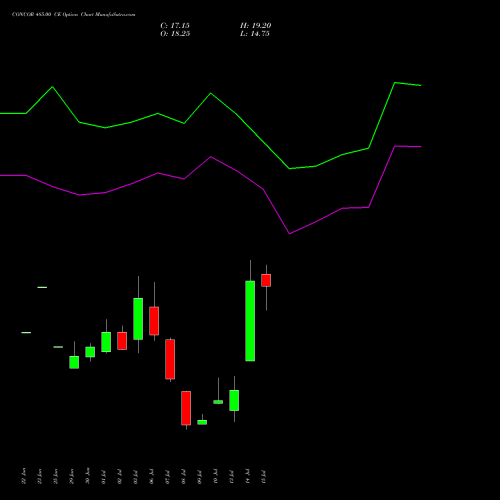This screenshot has height=500, width=500.
Task: Click the 02 Jul date axis label
Action: coord(120,477)
